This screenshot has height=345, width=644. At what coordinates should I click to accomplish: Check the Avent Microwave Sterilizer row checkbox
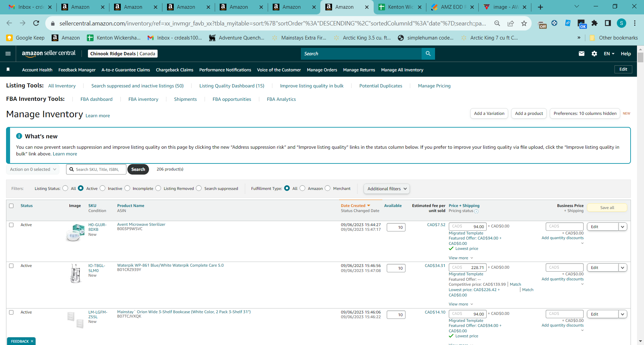(11, 225)
